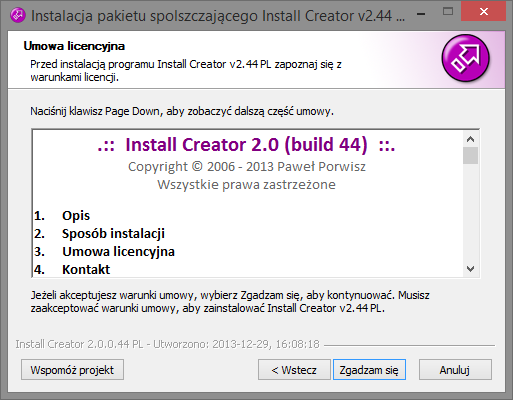Screen dimensions: 513x400
Task: Cancel installation with Anuluj button
Action: click(x=455, y=370)
